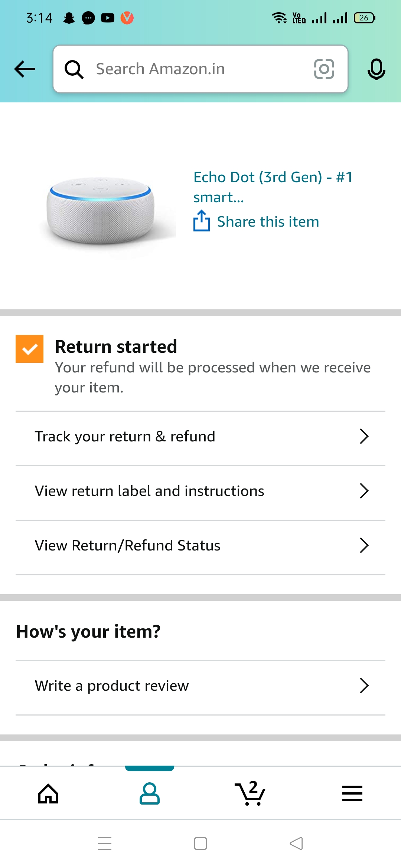The width and height of the screenshot is (401, 868).
Task: Tap the microphone voice search icon
Action: pos(376,69)
